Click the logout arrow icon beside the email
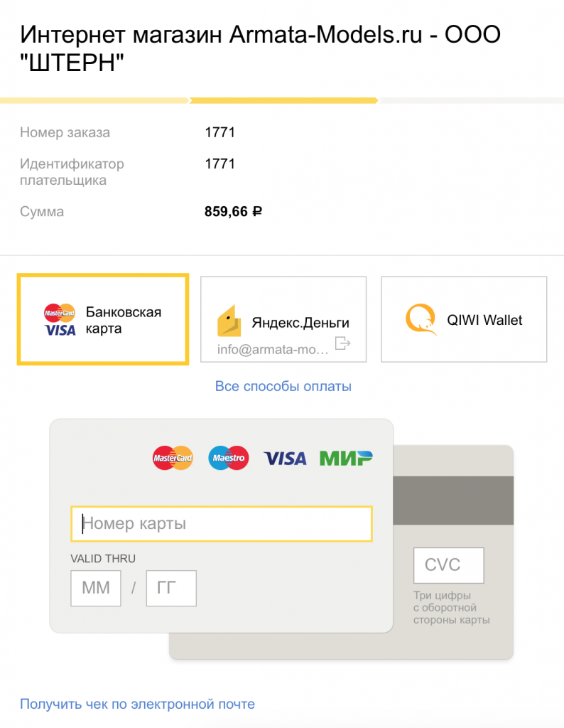This screenshot has width=564, height=728. [343, 344]
